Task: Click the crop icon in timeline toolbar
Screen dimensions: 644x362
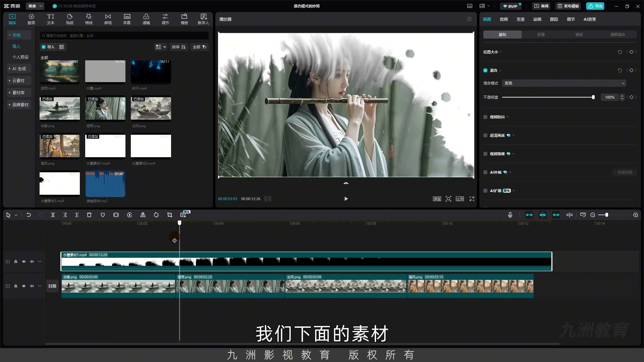Action: tap(170, 215)
